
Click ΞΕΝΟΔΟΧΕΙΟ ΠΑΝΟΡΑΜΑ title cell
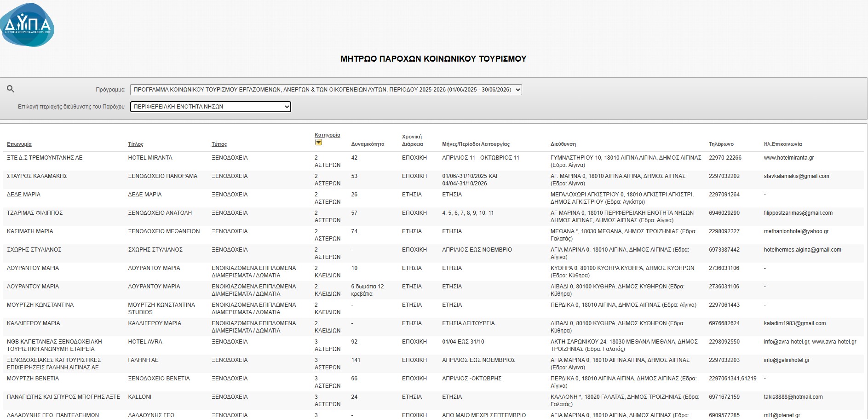click(163, 176)
